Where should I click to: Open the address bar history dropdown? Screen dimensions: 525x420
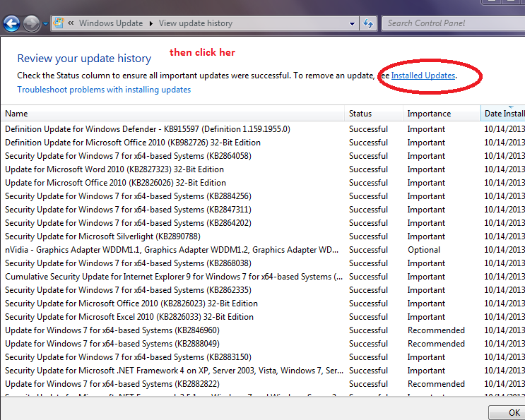click(x=352, y=24)
